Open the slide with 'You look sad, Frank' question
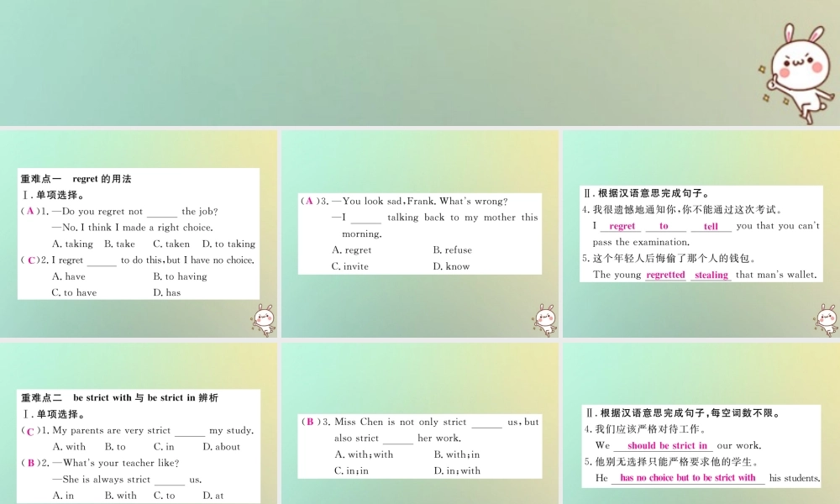Image resolution: width=840 pixels, height=504 pixels. tap(420, 234)
